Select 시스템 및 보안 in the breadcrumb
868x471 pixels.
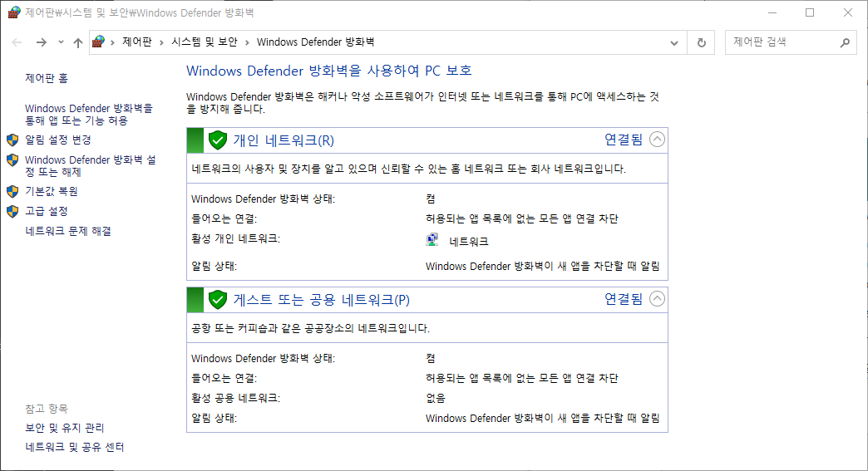[205, 42]
